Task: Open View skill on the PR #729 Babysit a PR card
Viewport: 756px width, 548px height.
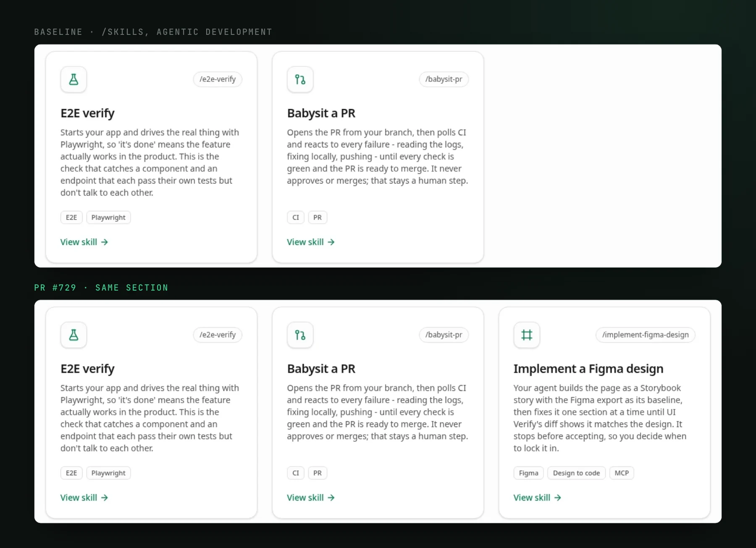Action: pos(311,498)
